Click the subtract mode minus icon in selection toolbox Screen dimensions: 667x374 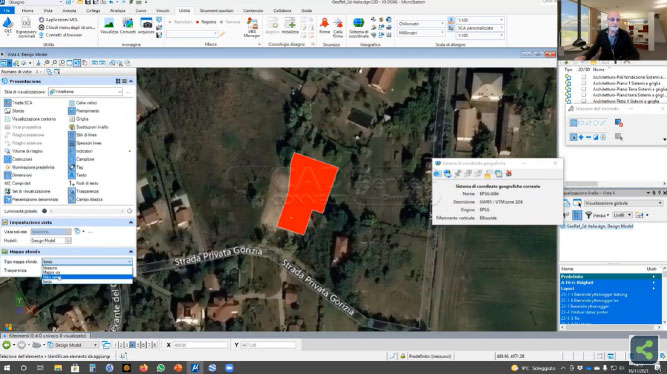(588, 137)
